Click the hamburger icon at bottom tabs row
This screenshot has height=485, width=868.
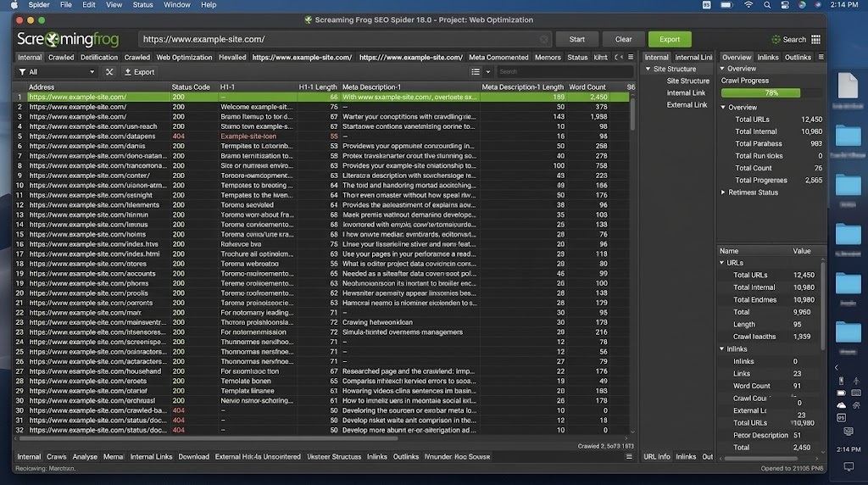coord(629,457)
